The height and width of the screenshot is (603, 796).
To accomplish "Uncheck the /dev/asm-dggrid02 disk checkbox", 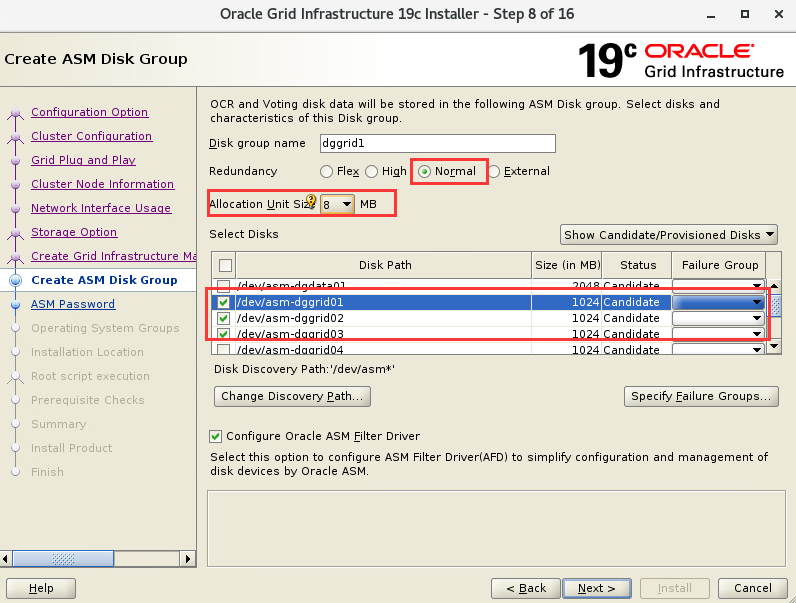I will 223,319.
